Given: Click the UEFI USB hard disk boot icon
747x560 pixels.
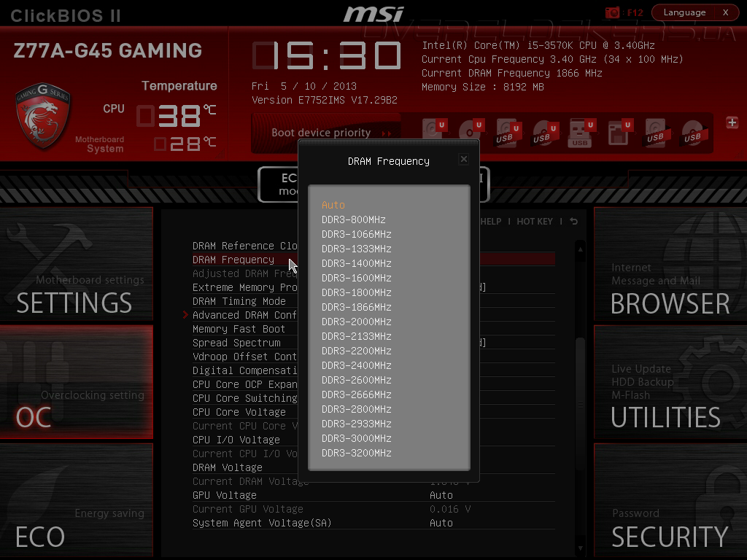Looking at the screenshot, I should (x=508, y=133).
